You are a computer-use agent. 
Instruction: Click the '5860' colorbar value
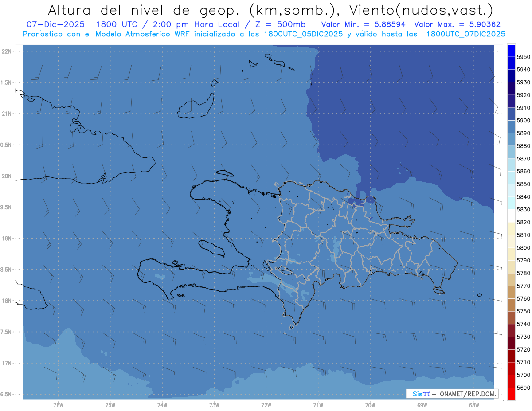[x=524, y=172]
